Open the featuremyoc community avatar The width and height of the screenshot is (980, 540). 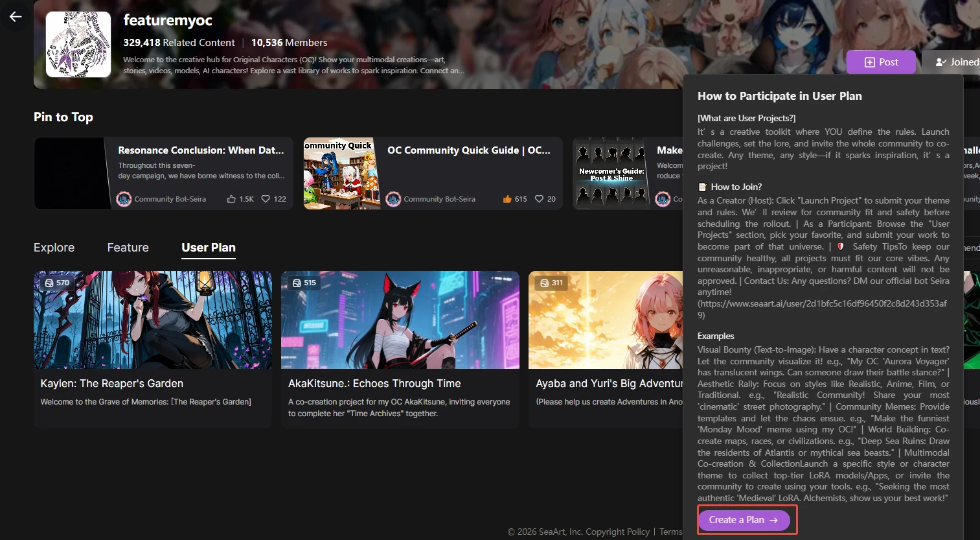[78, 45]
